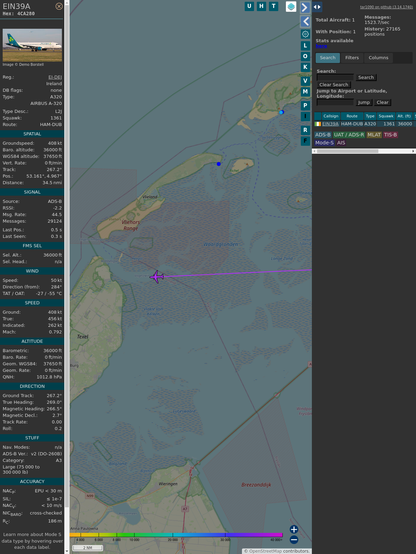The height and width of the screenshot is (554, 416).
Task: Toggle the H map button
Action: pyautogui.click(x=261, y=6)
